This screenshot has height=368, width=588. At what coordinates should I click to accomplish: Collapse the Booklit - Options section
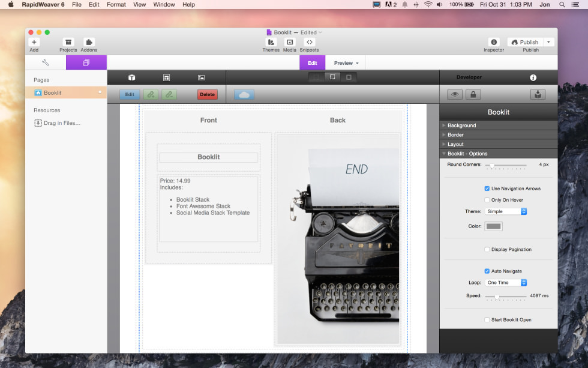tap(499, 154)
